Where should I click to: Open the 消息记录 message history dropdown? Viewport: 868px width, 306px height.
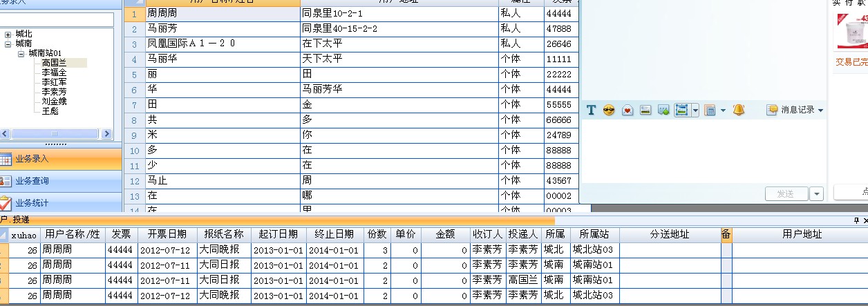point(795,110)
